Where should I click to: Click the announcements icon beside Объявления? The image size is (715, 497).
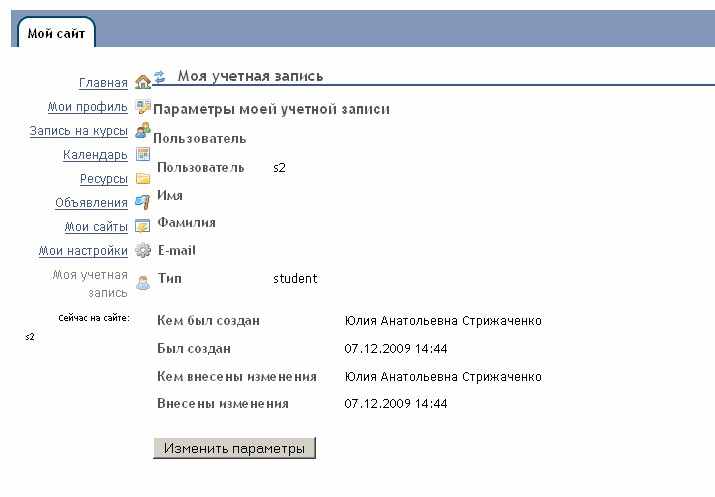coord(143,202)
